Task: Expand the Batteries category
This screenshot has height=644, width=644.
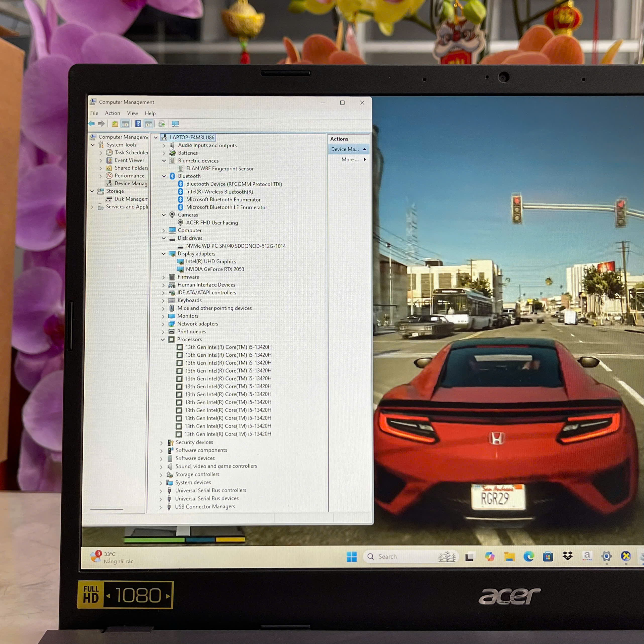Action: click(x=164, y=153)
